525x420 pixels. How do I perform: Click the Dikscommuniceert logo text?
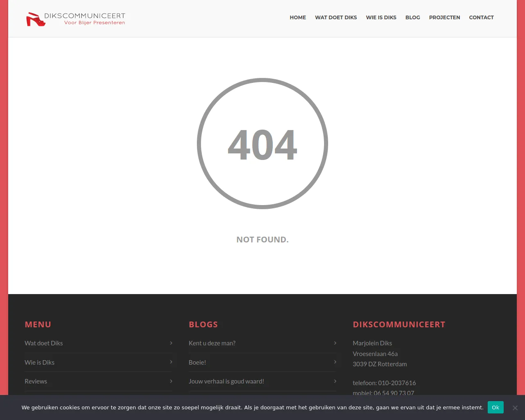click(x=84, y=16)
